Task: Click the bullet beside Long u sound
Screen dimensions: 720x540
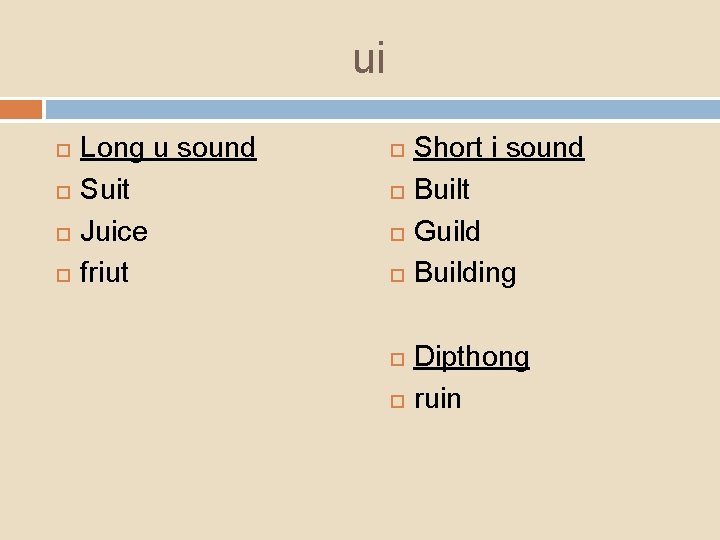Action: tap(62, 149)
